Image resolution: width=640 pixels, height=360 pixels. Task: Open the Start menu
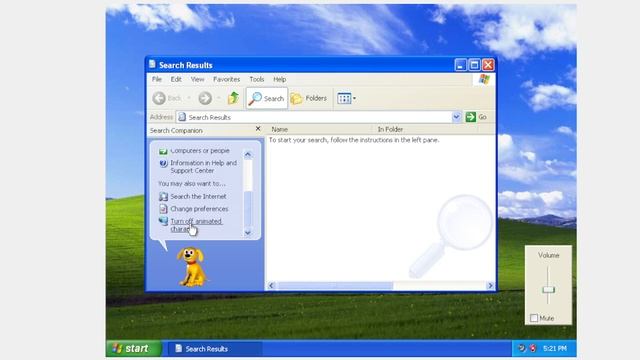(133, 349)
